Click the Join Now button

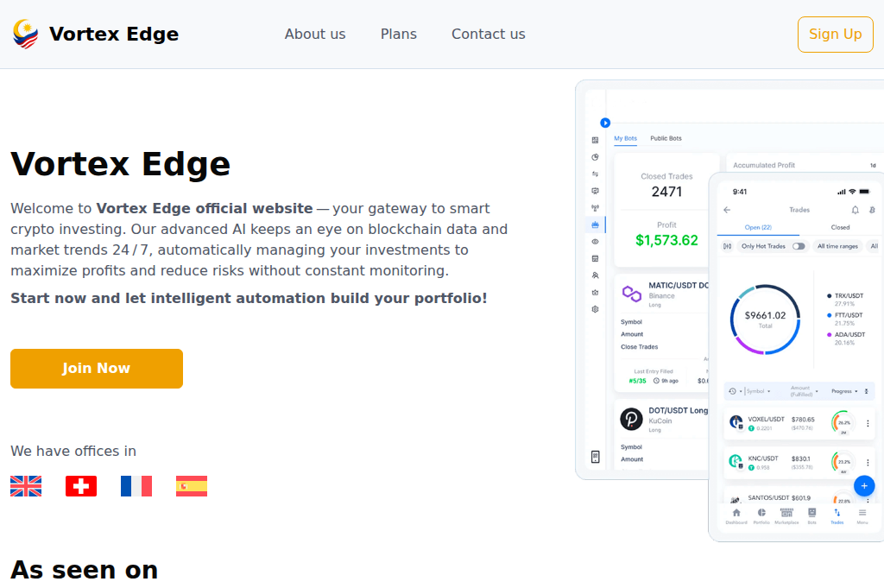tap(96, 368)
